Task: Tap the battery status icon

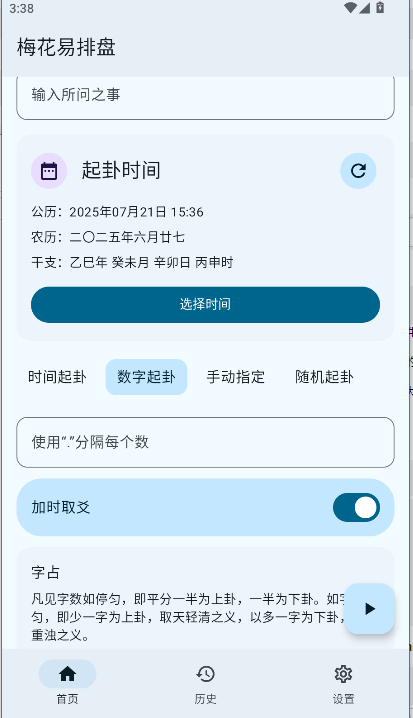Action: point(380,8)
